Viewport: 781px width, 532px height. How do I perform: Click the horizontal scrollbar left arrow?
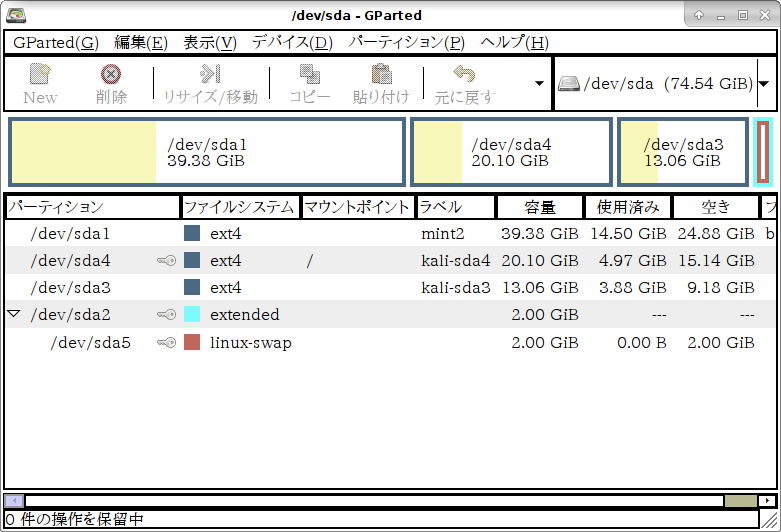[x=14, y=500]
